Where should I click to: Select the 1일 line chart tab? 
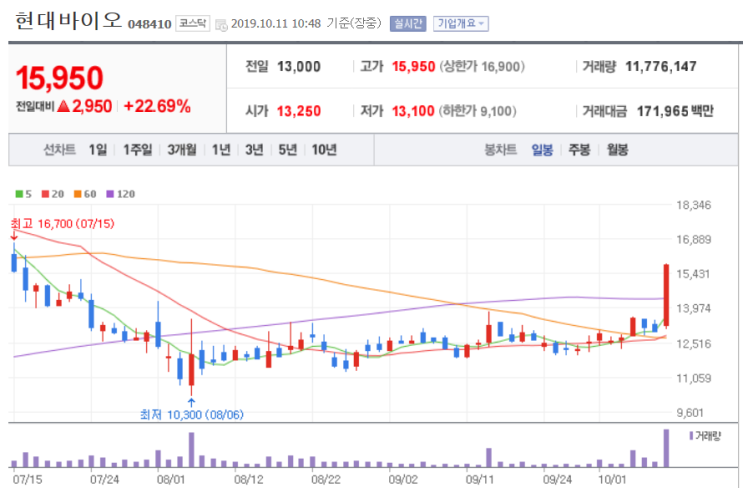pyautogui.click(x=98, y=150)
